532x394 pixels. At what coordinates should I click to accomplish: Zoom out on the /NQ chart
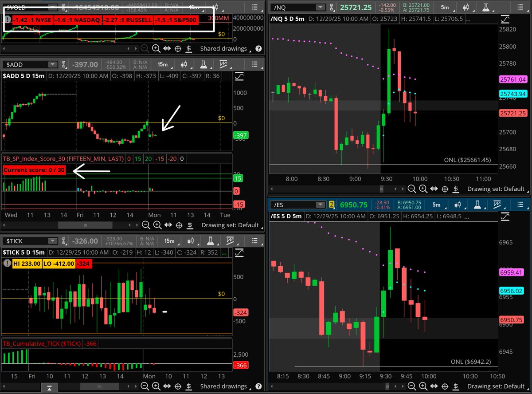coord(412,189)
